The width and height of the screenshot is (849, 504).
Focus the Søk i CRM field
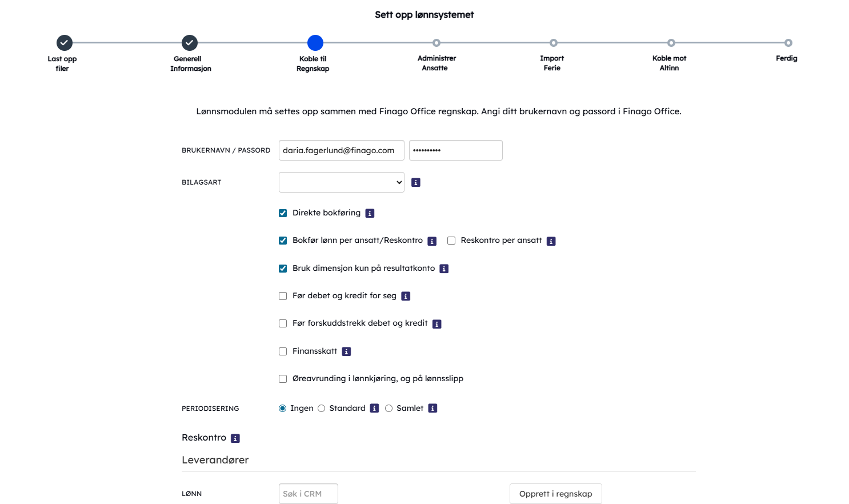[309, 494]
